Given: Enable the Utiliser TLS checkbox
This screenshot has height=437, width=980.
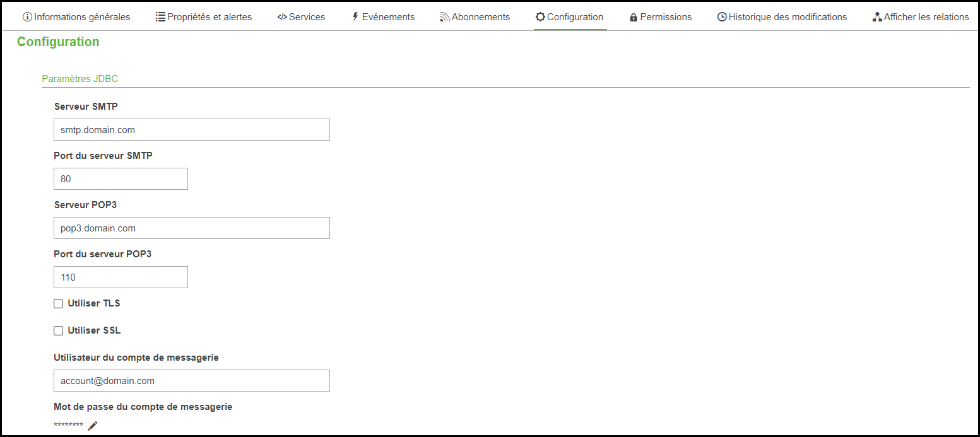Looking at the screenshot, I should click(59, 304).
